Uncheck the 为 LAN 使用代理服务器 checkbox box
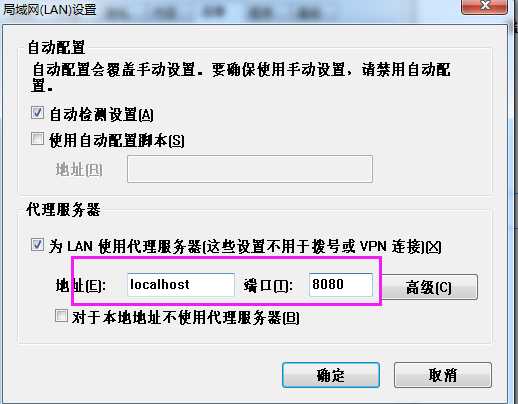Viewport: 518px width, 404px height. [x=37, y=245]
